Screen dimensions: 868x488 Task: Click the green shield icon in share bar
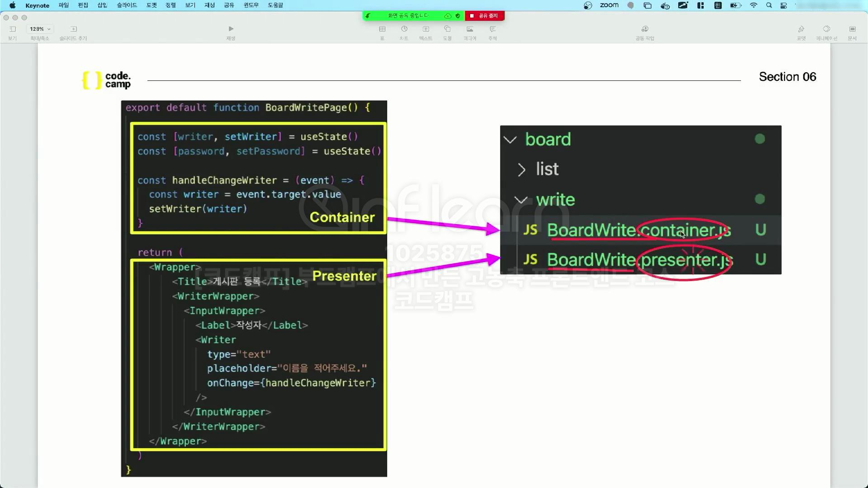[x=458, y=16]
